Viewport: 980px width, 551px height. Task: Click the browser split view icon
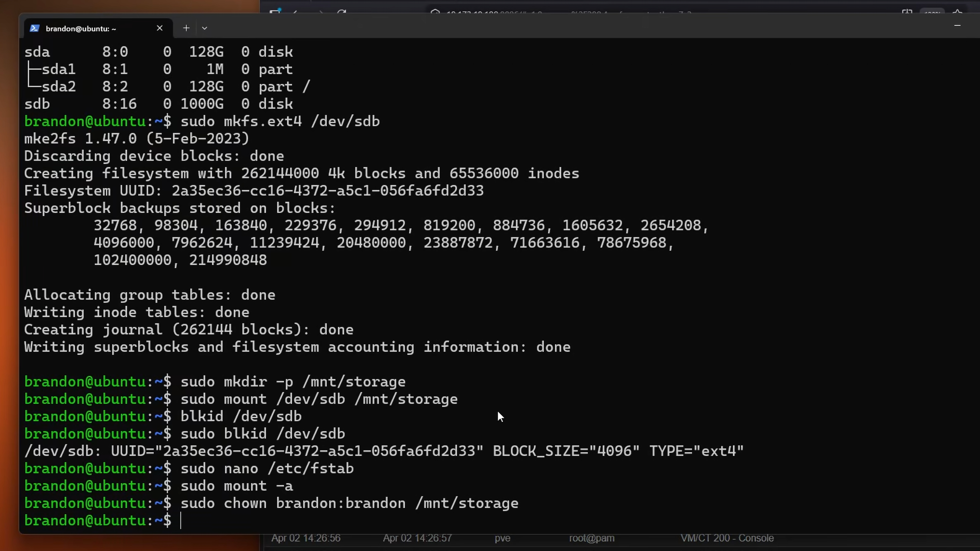(907, 12)
